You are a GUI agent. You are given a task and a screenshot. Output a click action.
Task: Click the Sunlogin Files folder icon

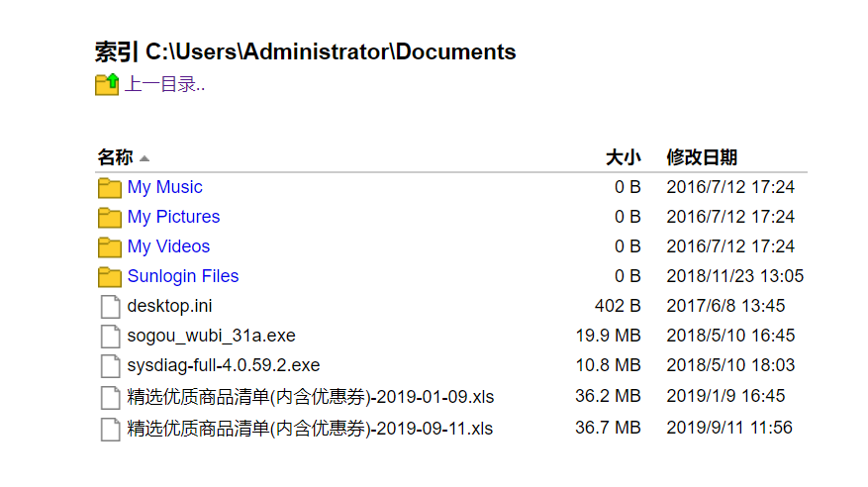click(110, 277)
